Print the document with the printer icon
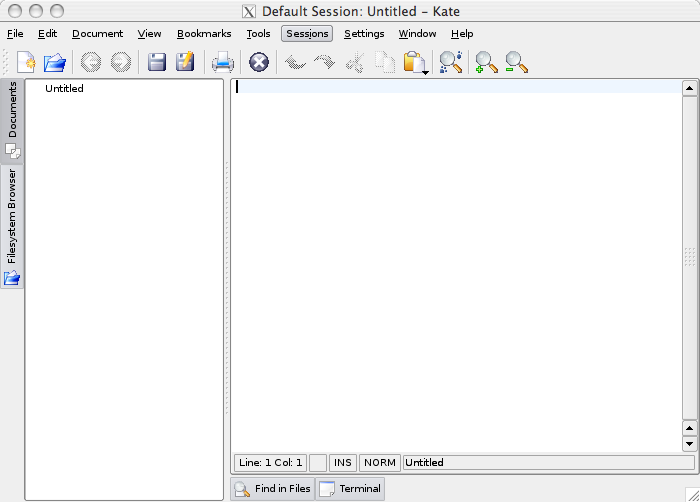700x502 pixels. (x=223, y=62)
